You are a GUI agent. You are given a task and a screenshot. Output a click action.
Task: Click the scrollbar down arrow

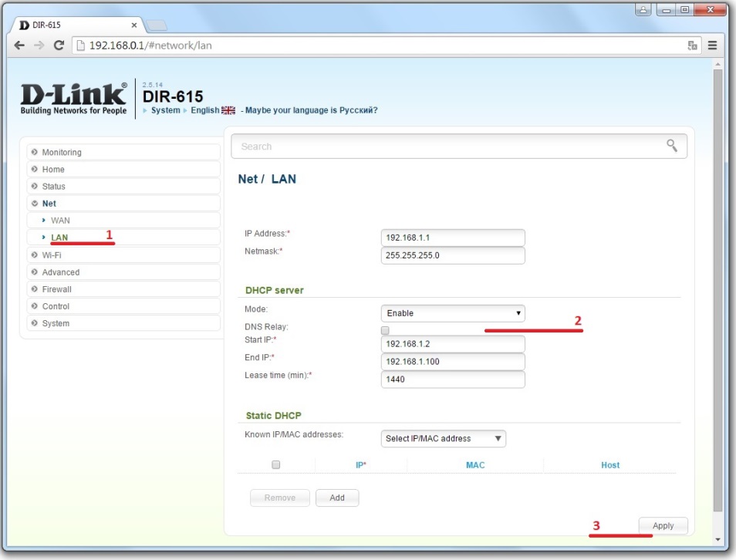[x=717, y=539]
